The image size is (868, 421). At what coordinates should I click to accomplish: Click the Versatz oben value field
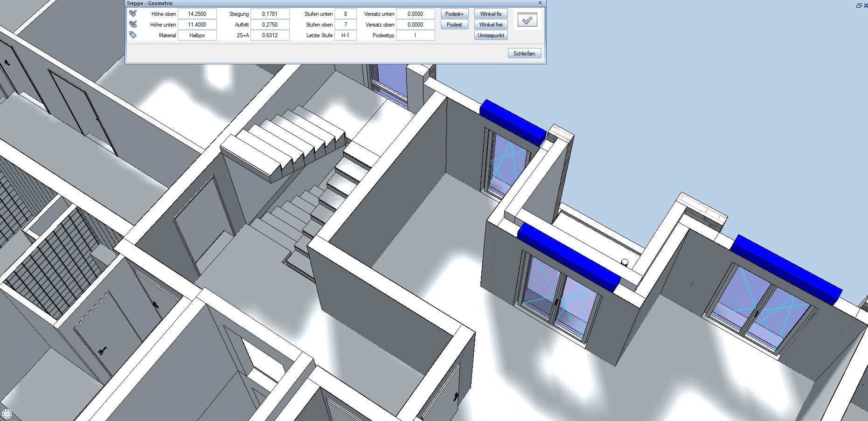415,25
